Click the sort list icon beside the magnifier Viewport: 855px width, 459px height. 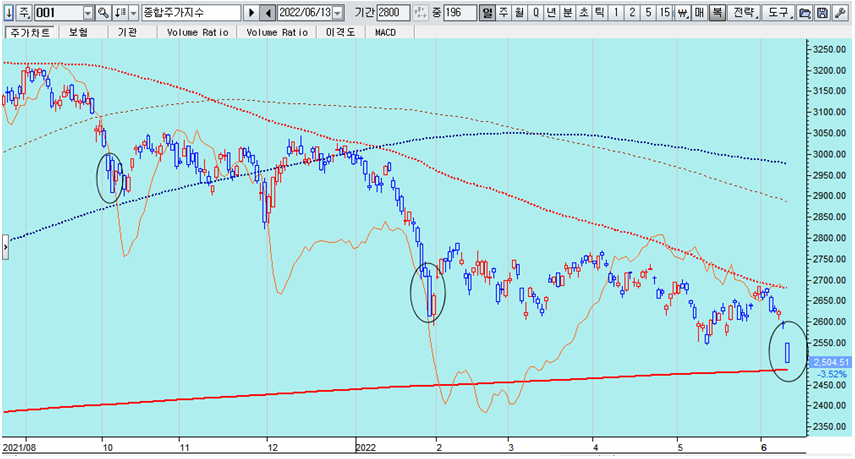coord(122,13)
